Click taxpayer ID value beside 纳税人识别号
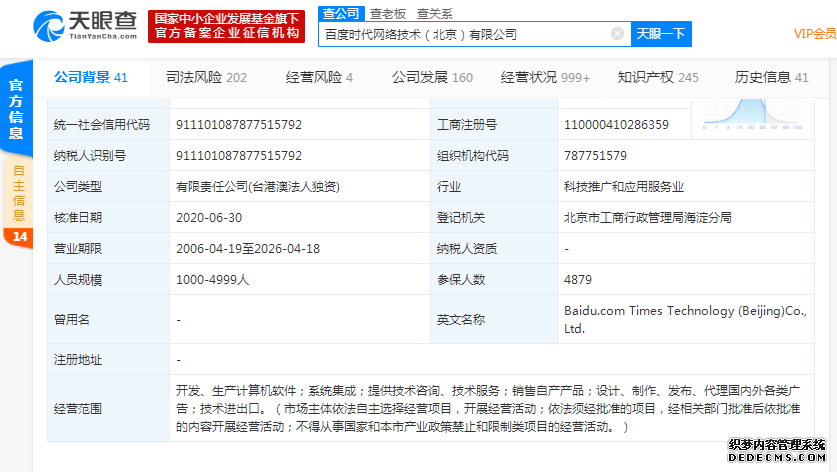837x472 pixels. [239, 156]
